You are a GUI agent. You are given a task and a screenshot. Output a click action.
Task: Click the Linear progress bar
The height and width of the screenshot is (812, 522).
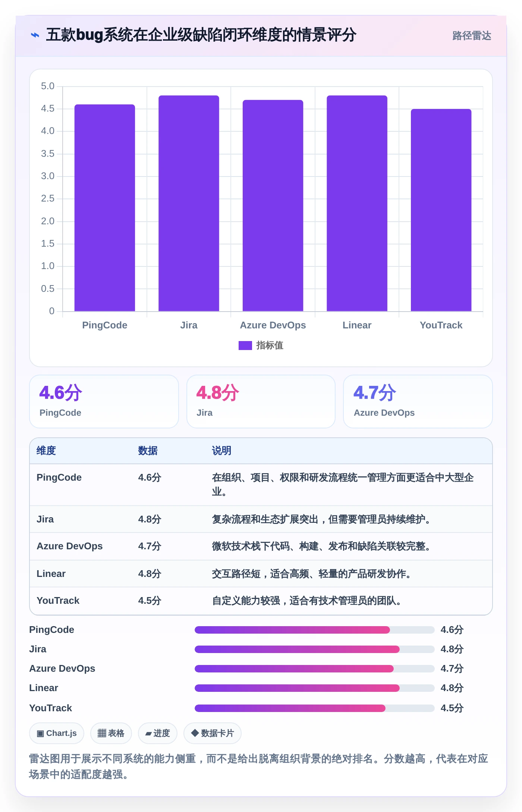click(x=314, y=688)
